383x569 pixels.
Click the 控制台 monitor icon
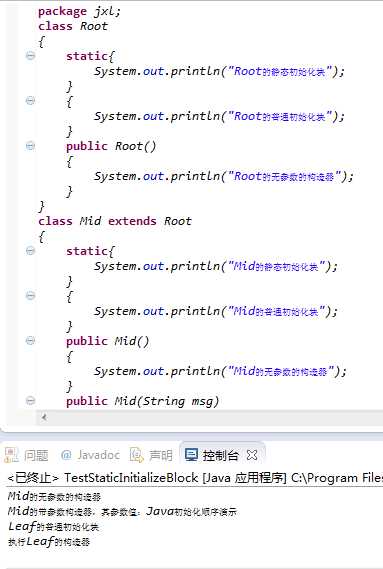pyautogui.click(x=191, y=454)
